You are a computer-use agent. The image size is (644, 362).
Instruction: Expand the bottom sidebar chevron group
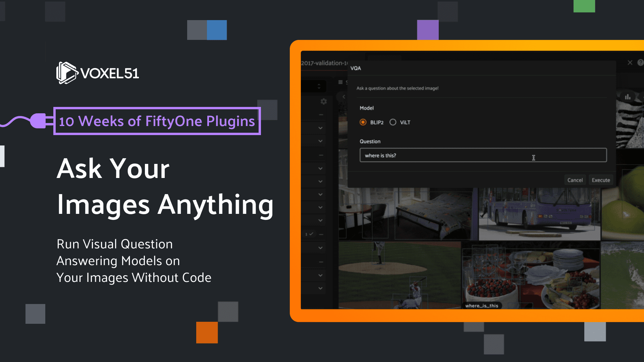point(320,288)
